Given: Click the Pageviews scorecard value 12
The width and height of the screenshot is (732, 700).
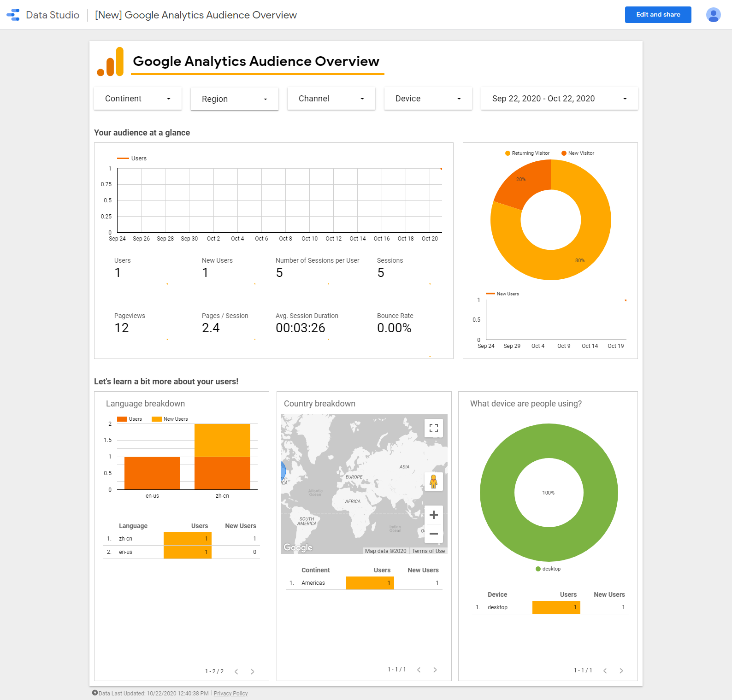Looking at the screenshot, I should coord(122,328).
